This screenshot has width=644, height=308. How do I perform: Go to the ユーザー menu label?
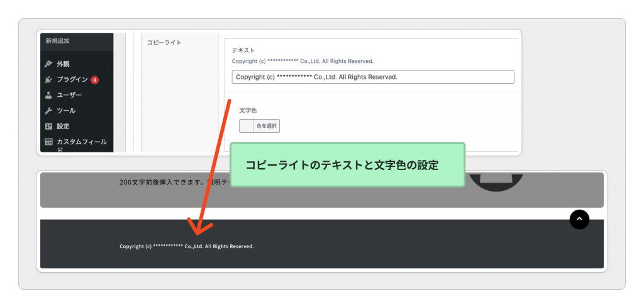pyautogui.click(x=69, y=95)
